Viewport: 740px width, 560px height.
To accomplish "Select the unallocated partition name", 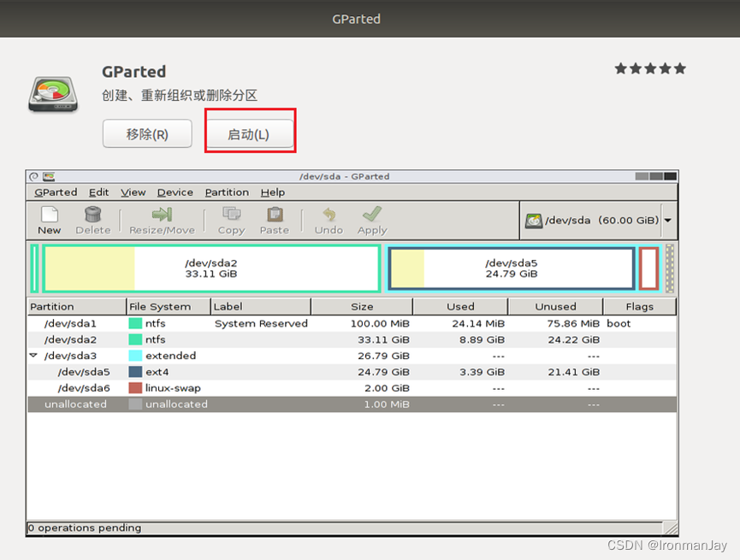I will (75, 404).
